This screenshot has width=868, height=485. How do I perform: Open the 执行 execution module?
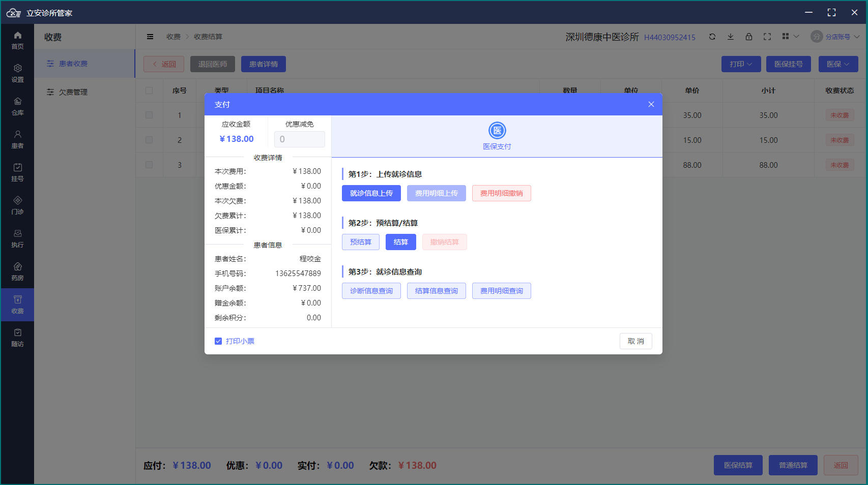17,238
